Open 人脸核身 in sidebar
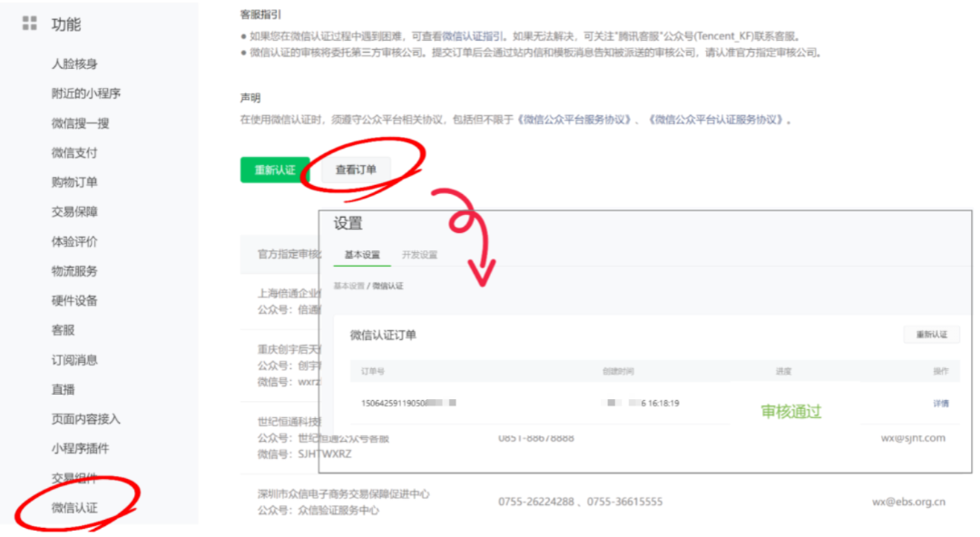Screen dimensions: 980x537 [74, 63]
